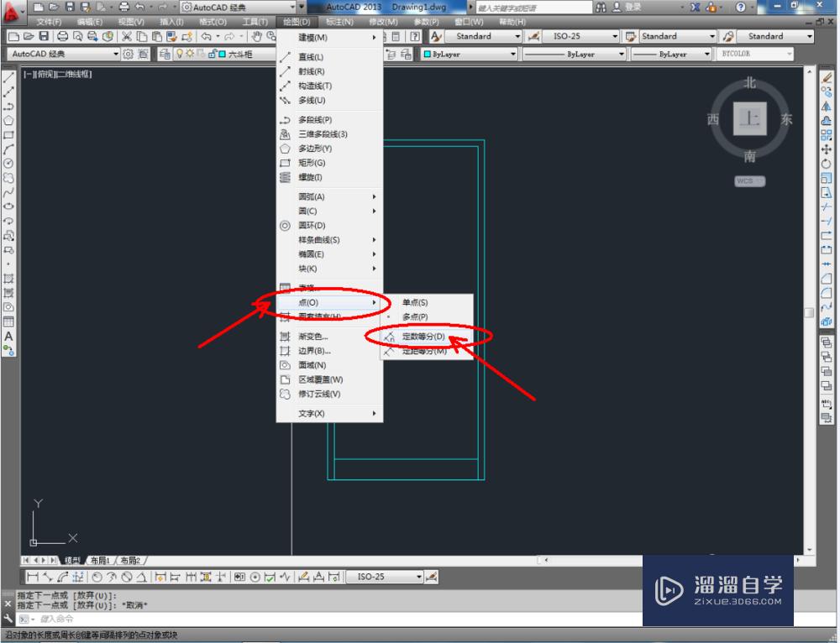The image size is (840, 643).
Task: Open the WCS dropdown under ViewCube
Action: pyautogui.click(x=749, y=181)
